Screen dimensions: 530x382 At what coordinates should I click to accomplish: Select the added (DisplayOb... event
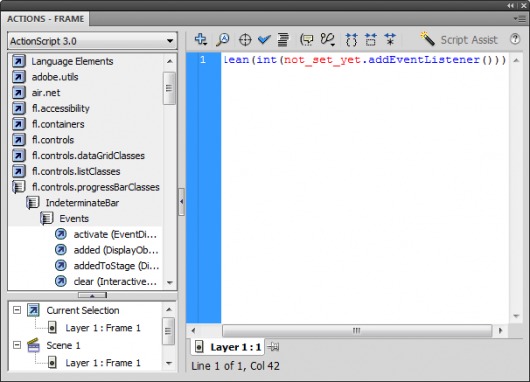pyautogui.click(x=116, y=250)
